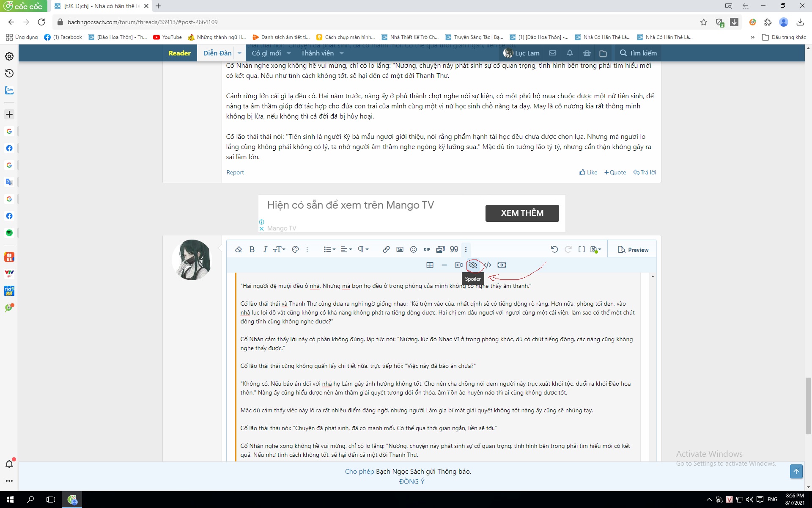Click the Report link under the post
The width and height of the screenshot is (812, 508).
tap(235, 172)
